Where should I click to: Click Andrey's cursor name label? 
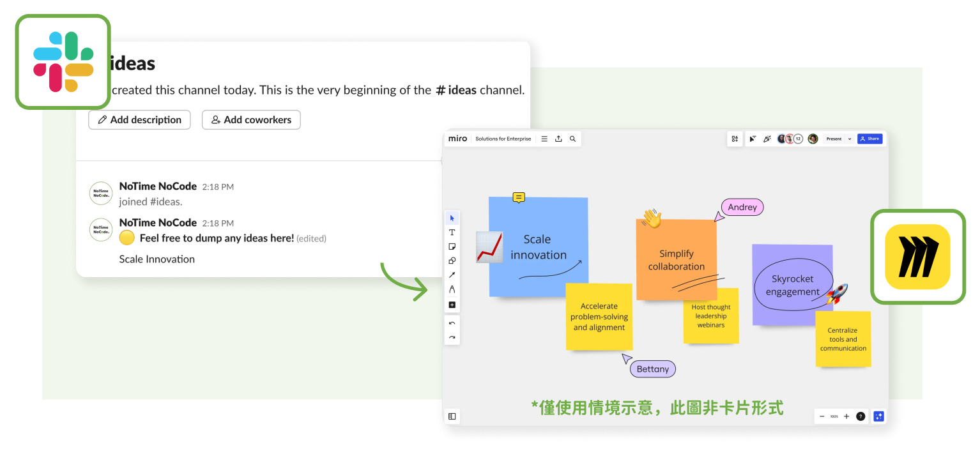point(742,207)
